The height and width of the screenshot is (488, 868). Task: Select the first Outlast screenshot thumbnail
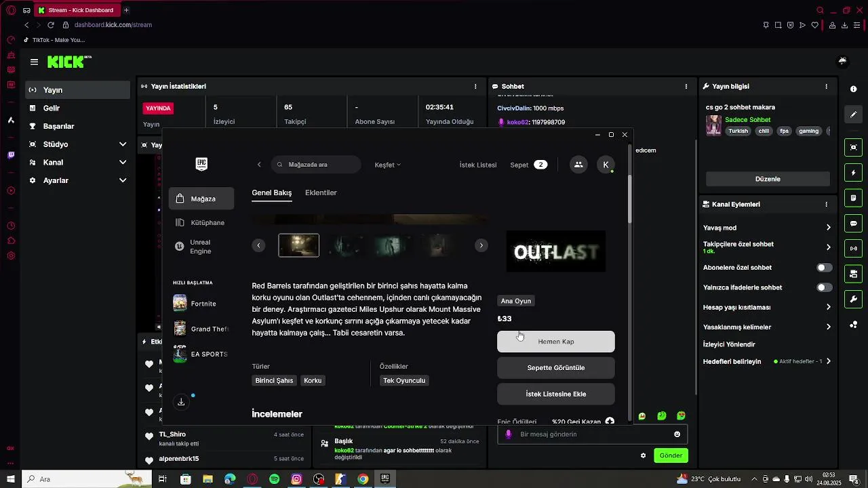tap(299, 245)
